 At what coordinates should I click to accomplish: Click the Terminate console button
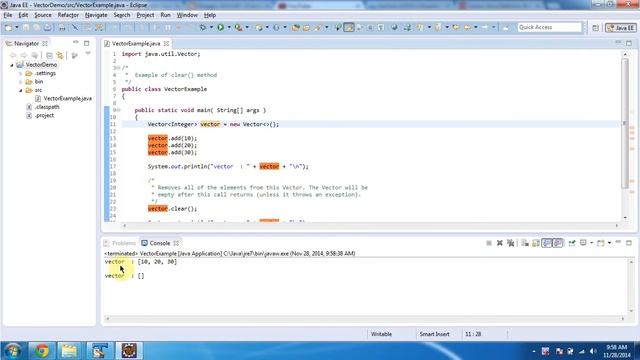[489, 243]
